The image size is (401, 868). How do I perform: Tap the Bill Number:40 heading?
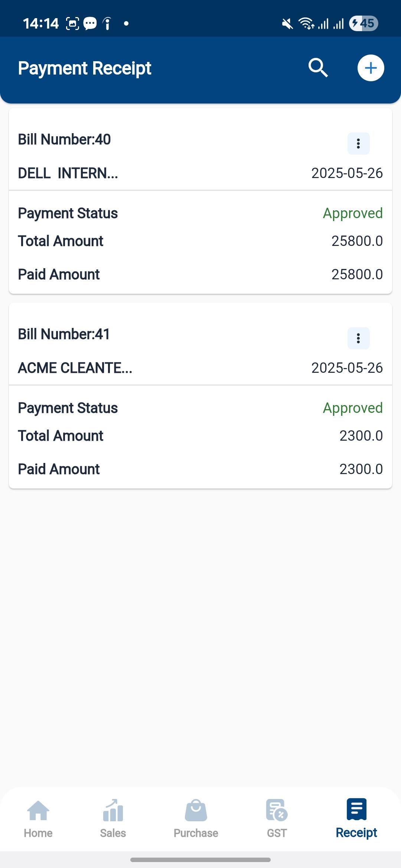(x=65, y=139)
